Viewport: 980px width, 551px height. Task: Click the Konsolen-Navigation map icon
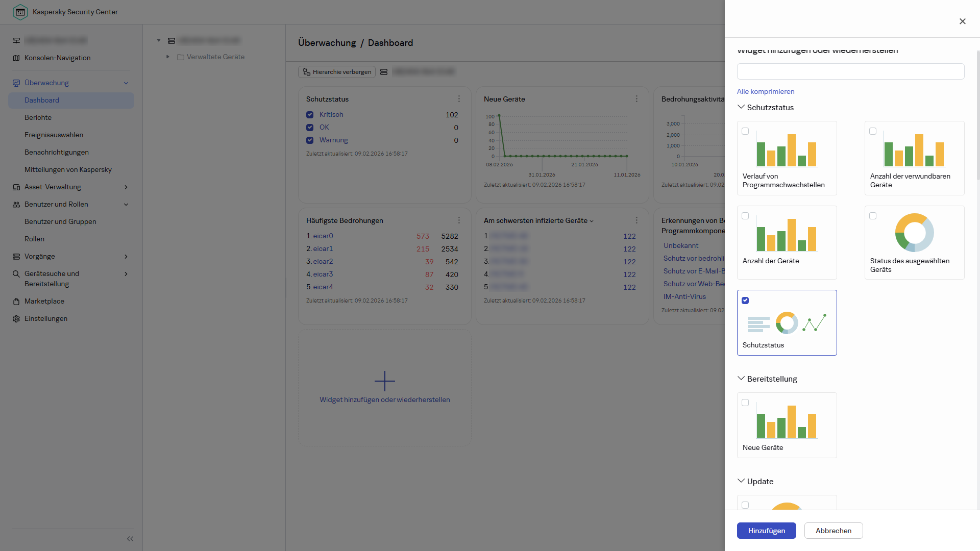pos(16,58)
